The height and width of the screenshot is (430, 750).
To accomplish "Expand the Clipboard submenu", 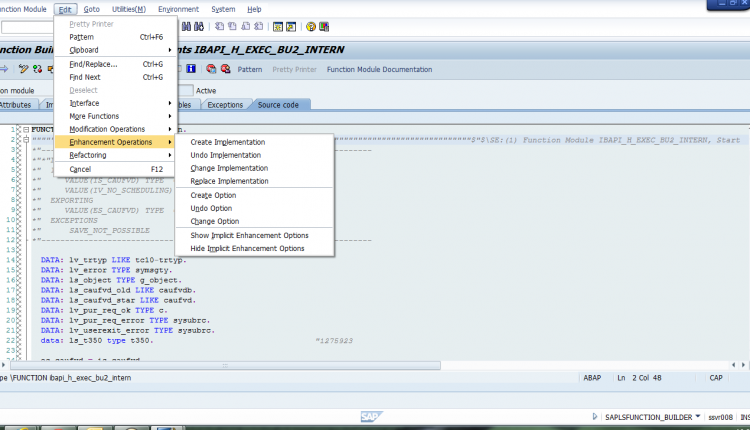I will tap(115, 50).
